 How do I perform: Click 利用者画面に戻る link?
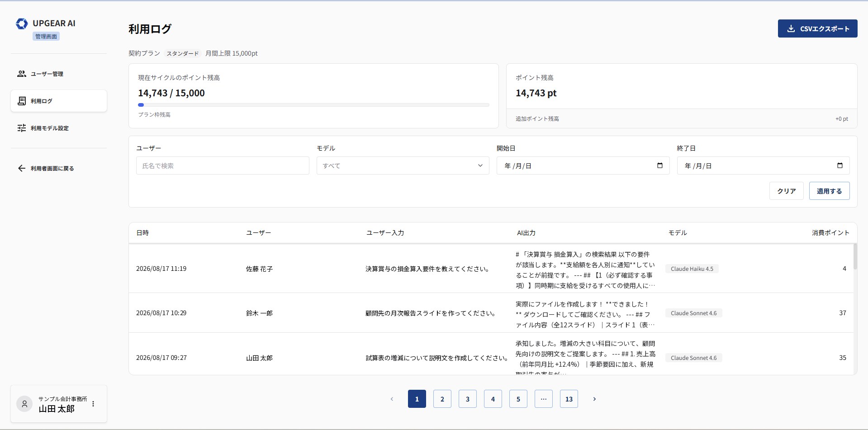tap(59, 168)
